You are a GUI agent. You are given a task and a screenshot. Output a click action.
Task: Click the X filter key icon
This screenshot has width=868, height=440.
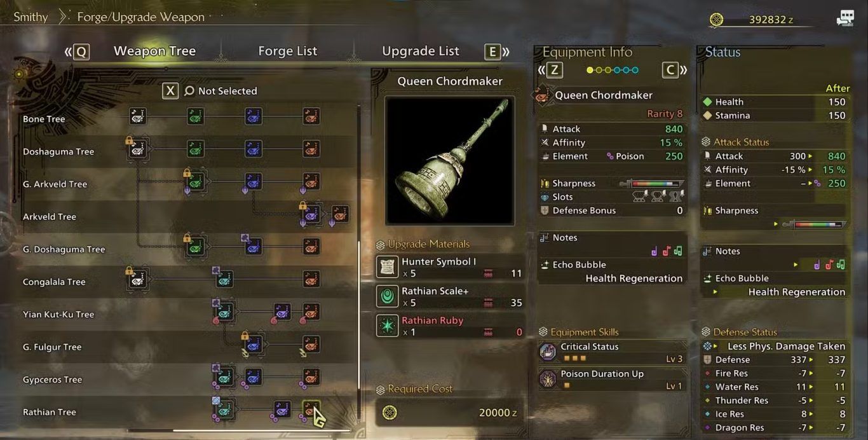(x=170, y=91)
